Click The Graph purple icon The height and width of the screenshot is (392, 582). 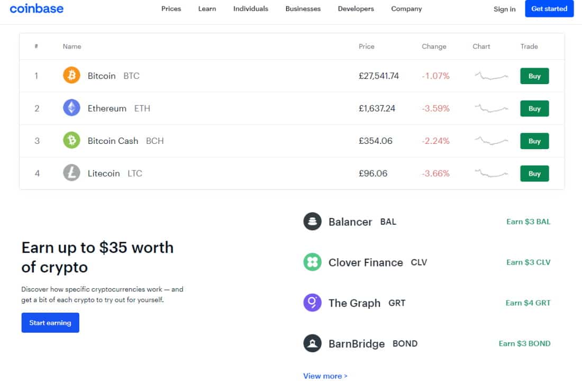coord(312,303)
